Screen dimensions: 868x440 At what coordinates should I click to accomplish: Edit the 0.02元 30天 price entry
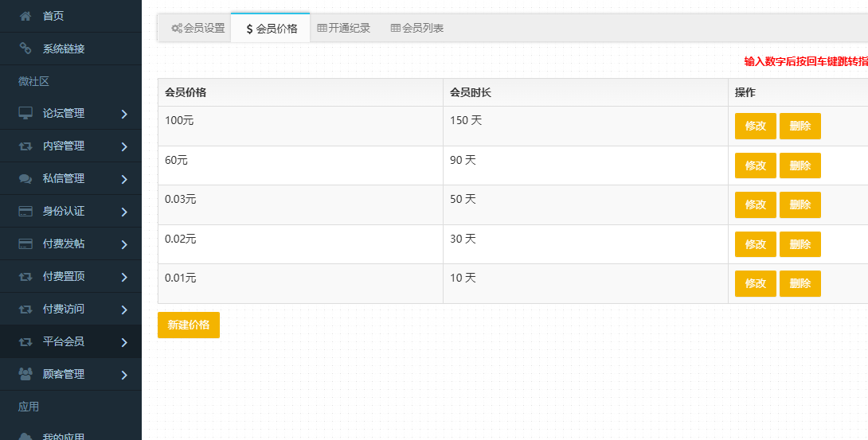pos(755,244)
